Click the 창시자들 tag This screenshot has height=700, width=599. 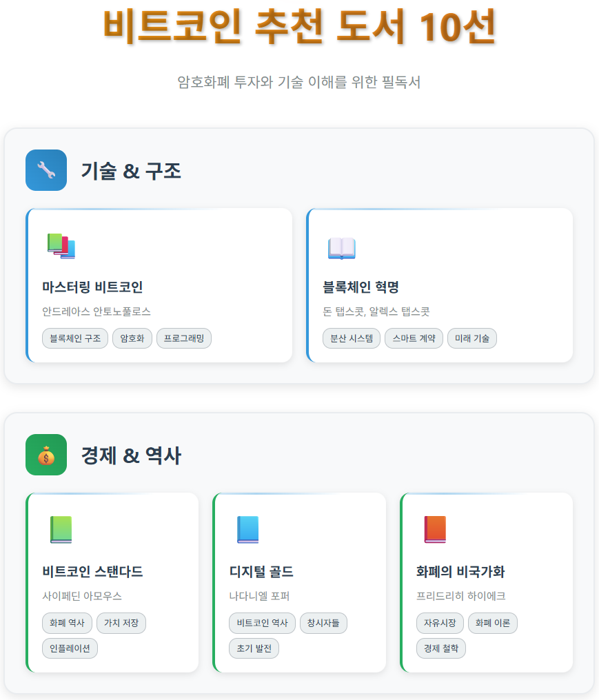[323, 624]
